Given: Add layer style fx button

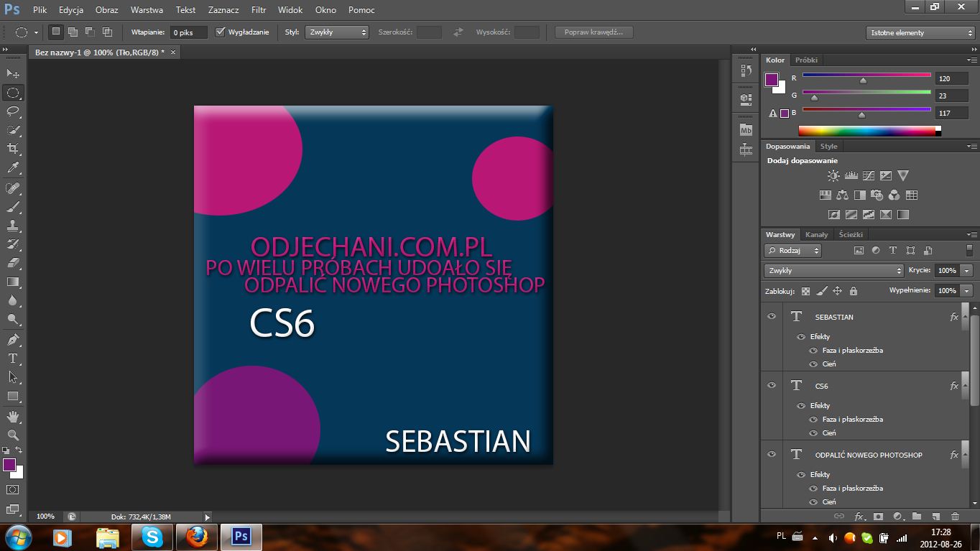Looking at the screenshot, I should tap(859, 516).
